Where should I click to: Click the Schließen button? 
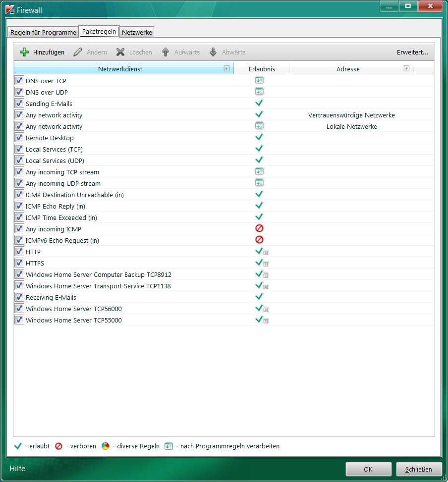419,469
